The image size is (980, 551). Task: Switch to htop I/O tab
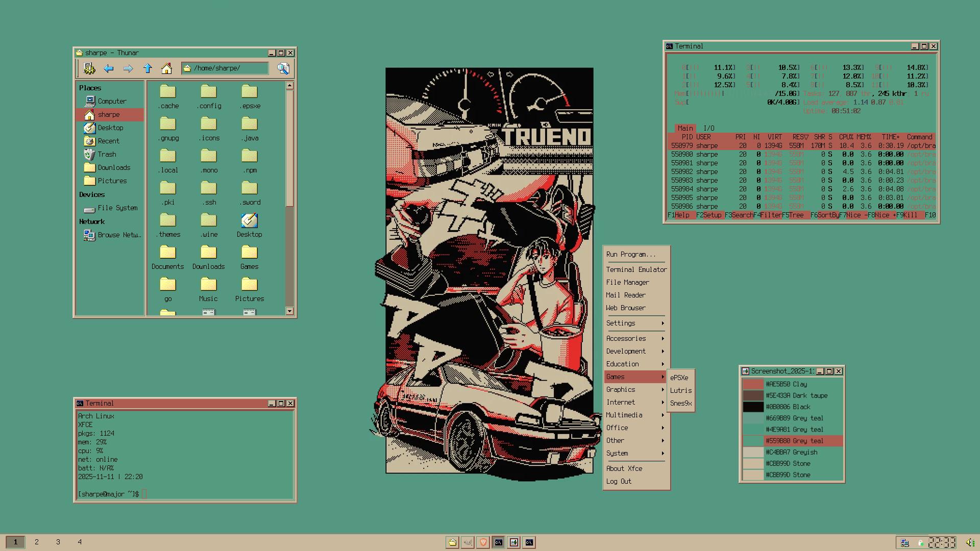click(708, 128)
